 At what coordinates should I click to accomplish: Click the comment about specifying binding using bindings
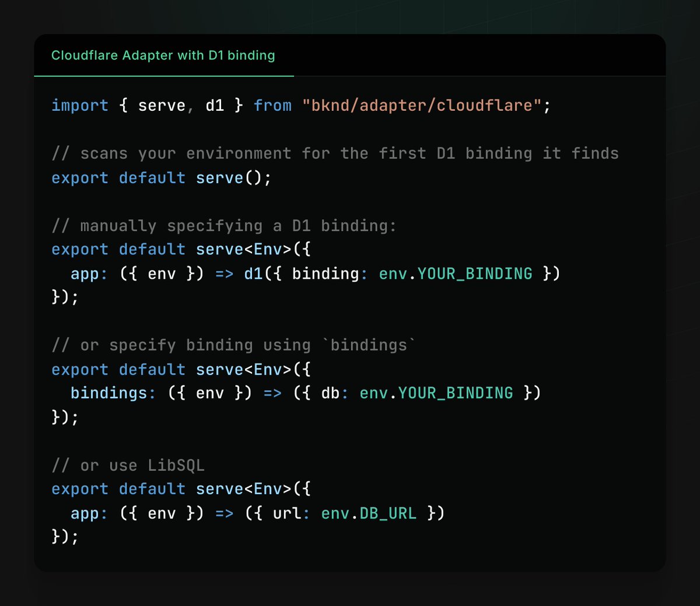point(234,345)
